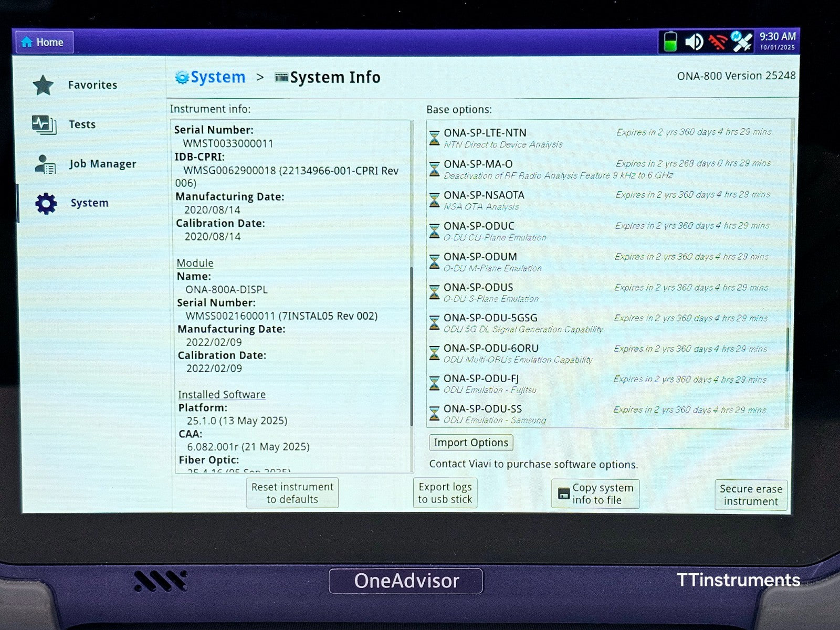Image resolution: width=840 pixels, height=630 pixels.
Task: Click the disk icon on Copy system info
Action: [x=563, y=493]
